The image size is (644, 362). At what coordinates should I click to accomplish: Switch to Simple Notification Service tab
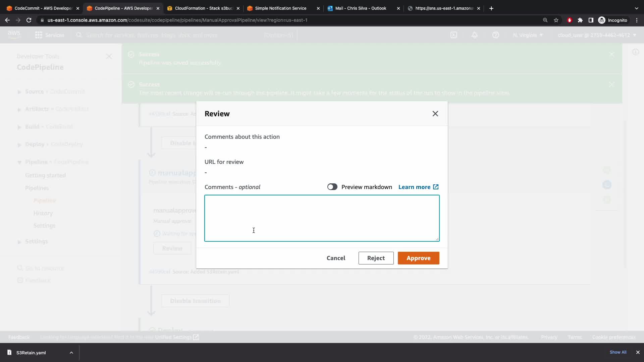[280, 8]
